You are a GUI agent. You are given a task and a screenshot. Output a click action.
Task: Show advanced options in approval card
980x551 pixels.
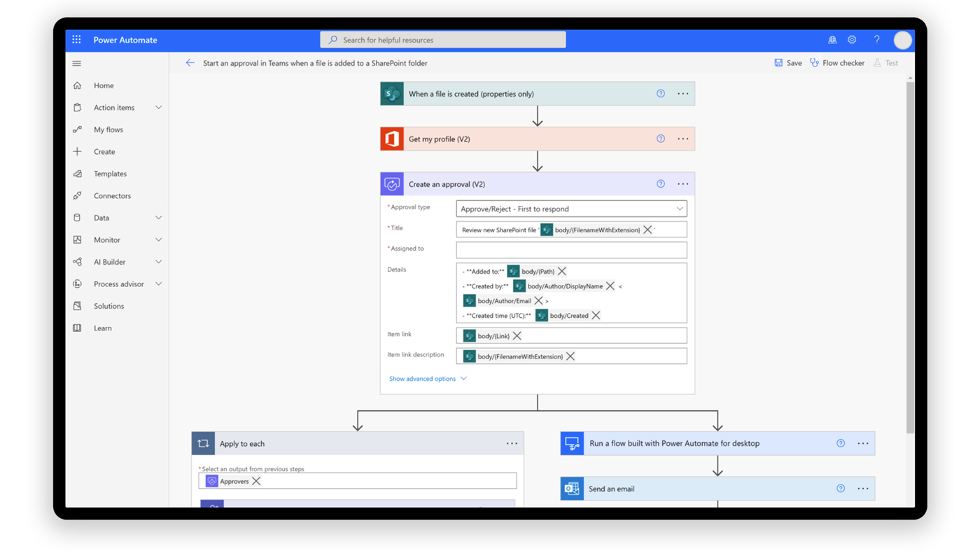click(x=428, y=379)
